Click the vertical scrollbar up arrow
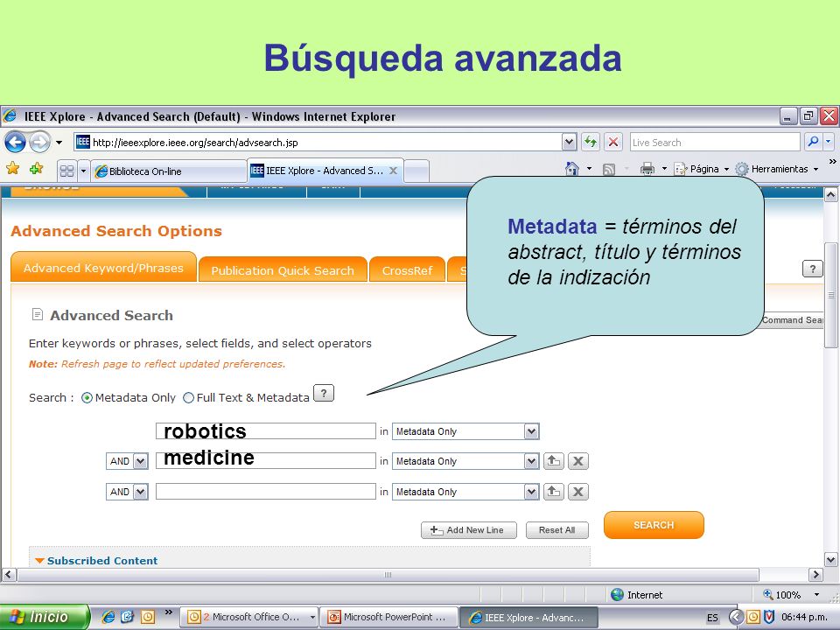The image size is (840, 630). 831,194
